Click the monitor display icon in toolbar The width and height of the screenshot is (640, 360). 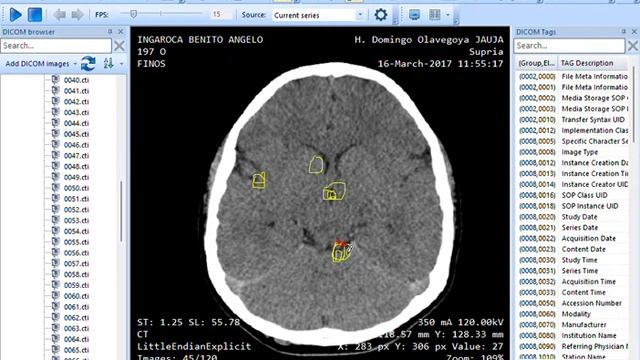(x=414, y=15)
